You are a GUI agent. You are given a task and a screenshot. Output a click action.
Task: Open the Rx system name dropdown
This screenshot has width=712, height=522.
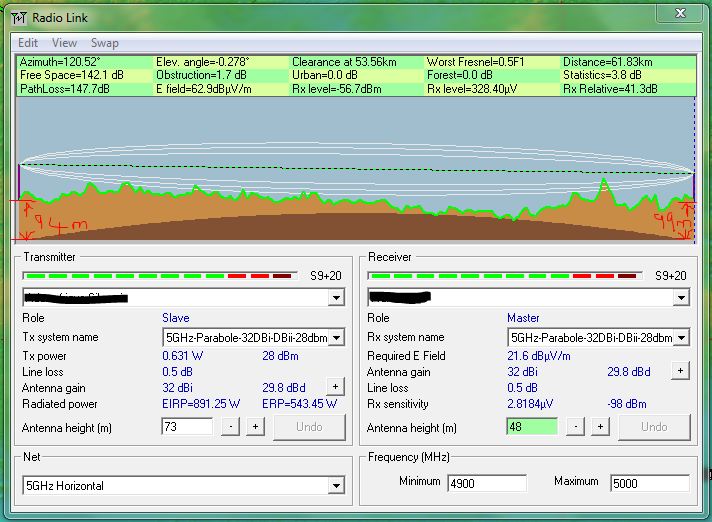[x=680, y=338]
